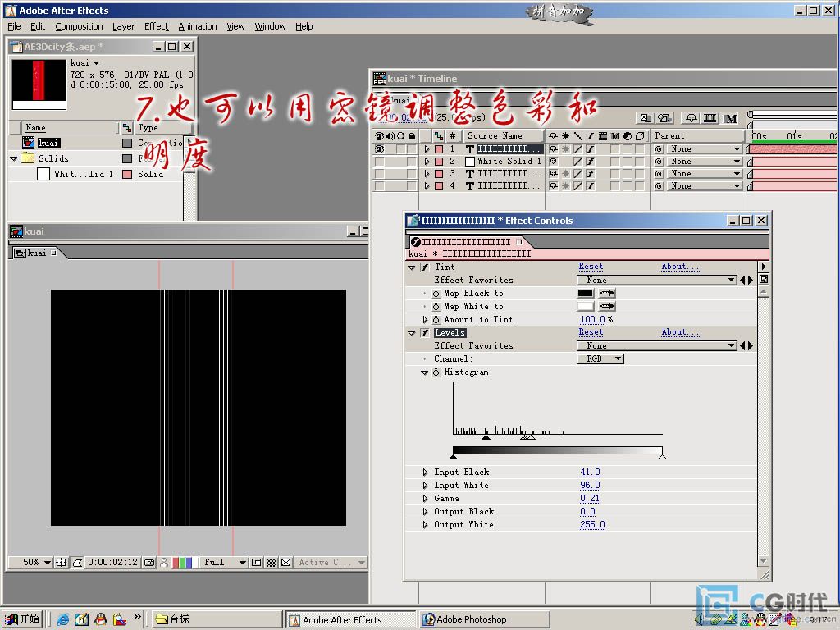Click eyedropper for Map White to
This screenshot has height=630, width=840.
pyautogui.click(x=607, y=307)
